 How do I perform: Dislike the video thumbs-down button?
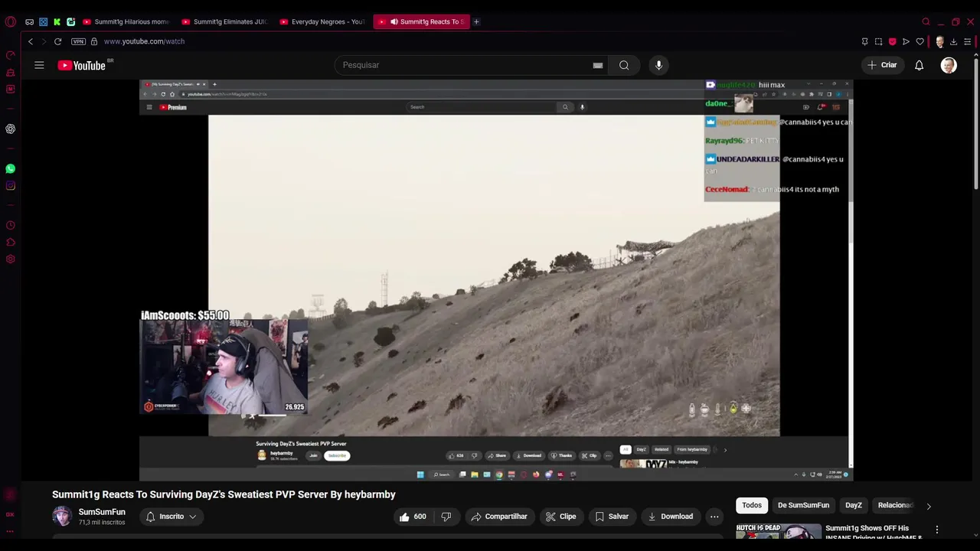pos(446,517)
